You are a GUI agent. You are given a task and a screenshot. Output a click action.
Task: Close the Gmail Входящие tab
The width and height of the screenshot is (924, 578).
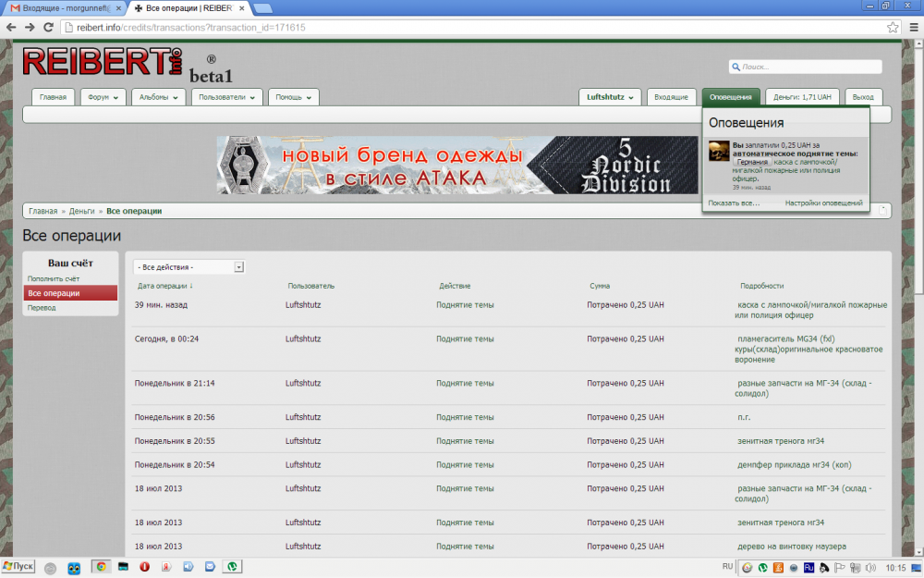pos(118,8)
